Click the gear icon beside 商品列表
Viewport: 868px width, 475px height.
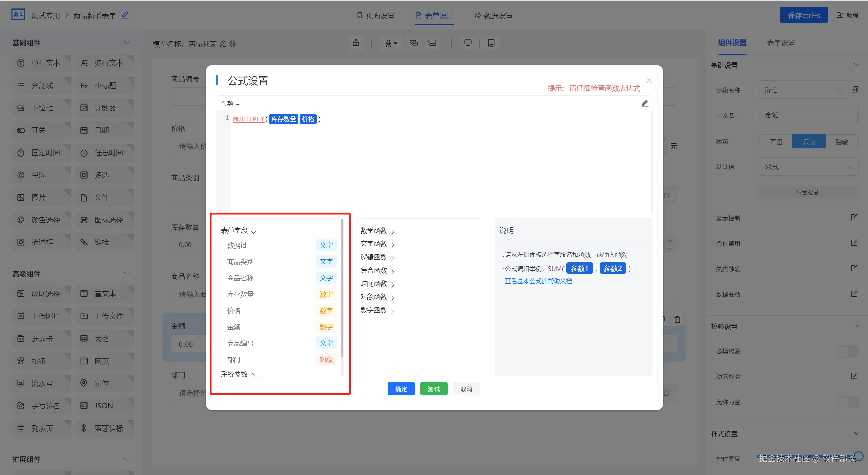pyautogui.click(x=233, y=44)
